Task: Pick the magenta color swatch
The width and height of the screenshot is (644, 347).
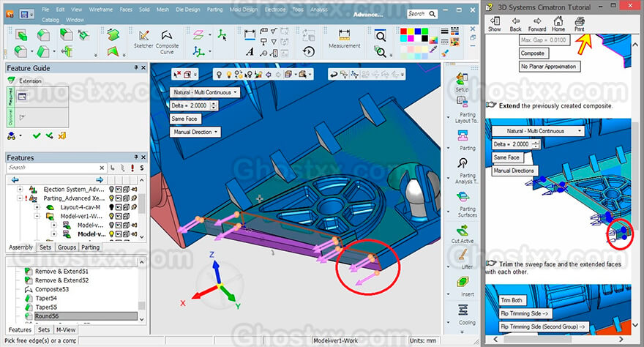Action: pyautogui.click(x=411, y=39)
